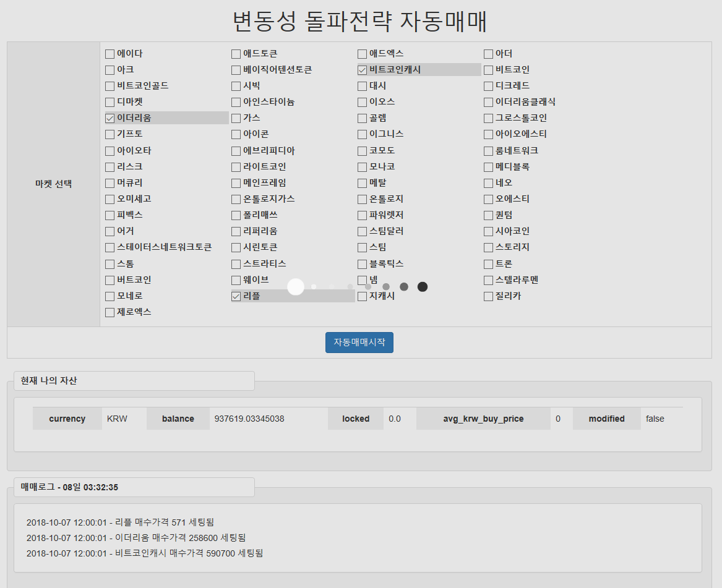Check the 디마켓 checkbox
This screenshot has height=588, width=722.
(110, 102)
